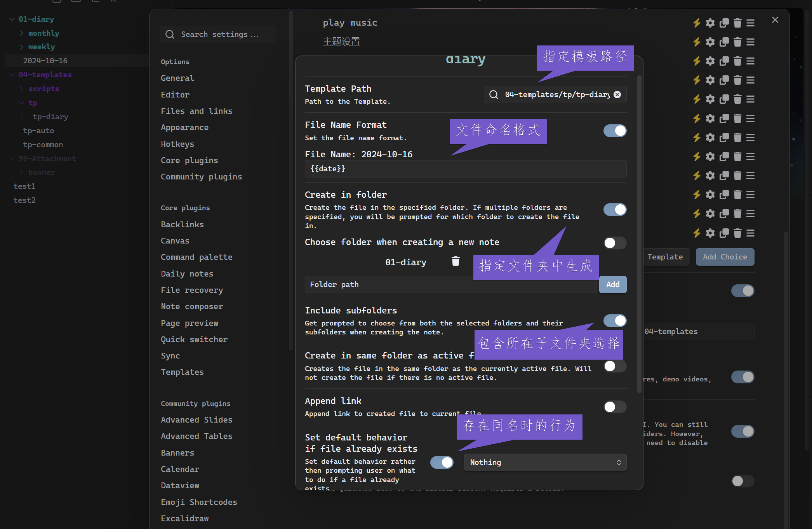
Task: Remove the 01-diary folder with trash icon
Action: [x=456, y=261]
